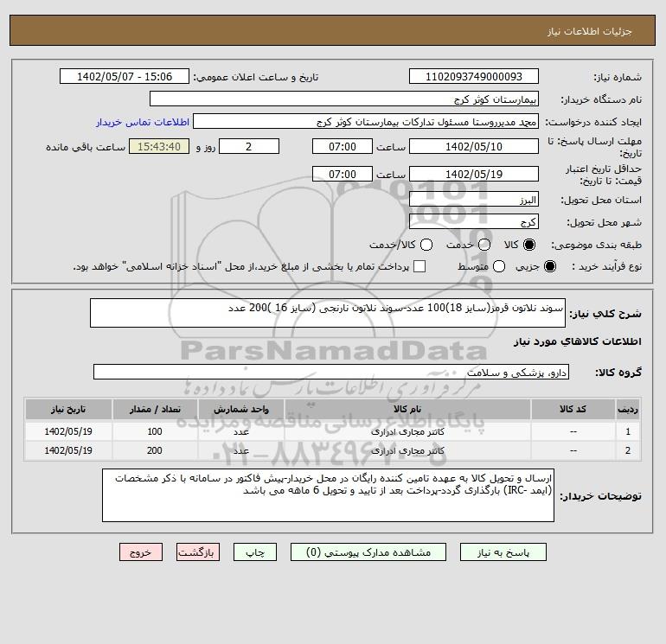
Task: Click row number 1 cell
Action: click(x=628, y=431)
